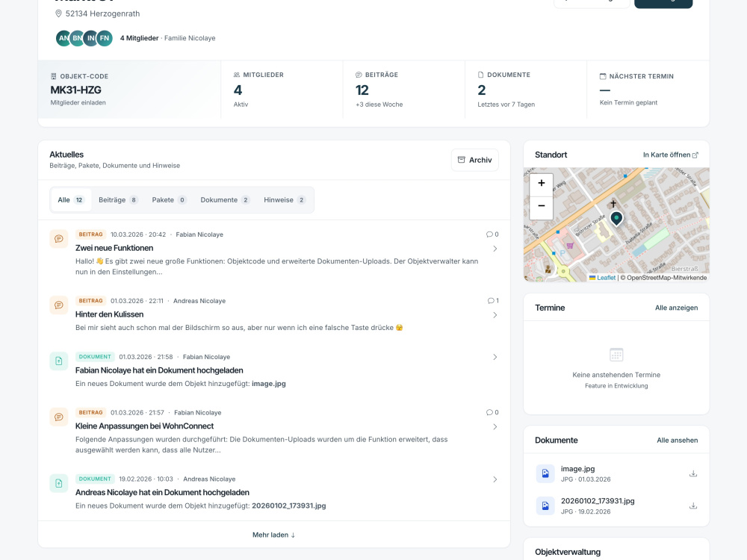Screen dimensions: 747x560
Task: Switch to the Beiträge filter tab
Action: [x=118, y=200]
